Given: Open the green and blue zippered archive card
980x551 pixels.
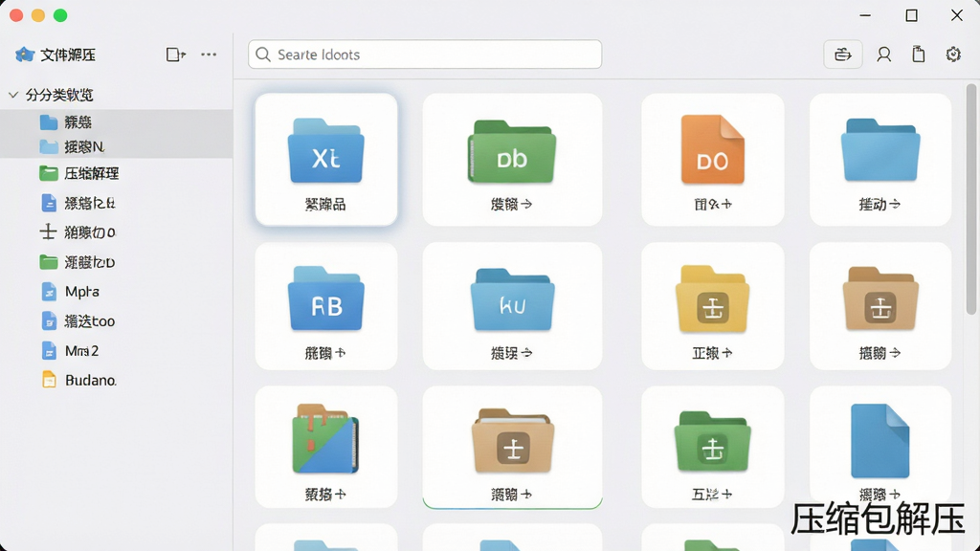Looking at the screenshot, I should tap(326, 447).
